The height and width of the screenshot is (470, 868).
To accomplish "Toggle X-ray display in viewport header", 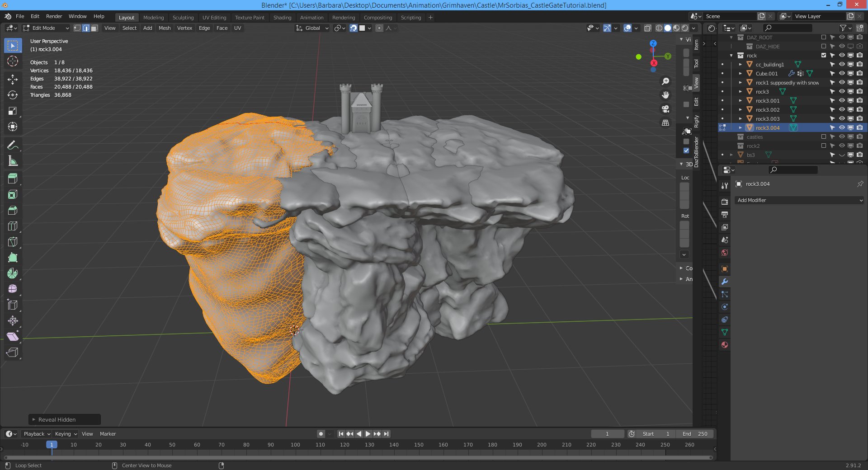I will pos(647,28).
